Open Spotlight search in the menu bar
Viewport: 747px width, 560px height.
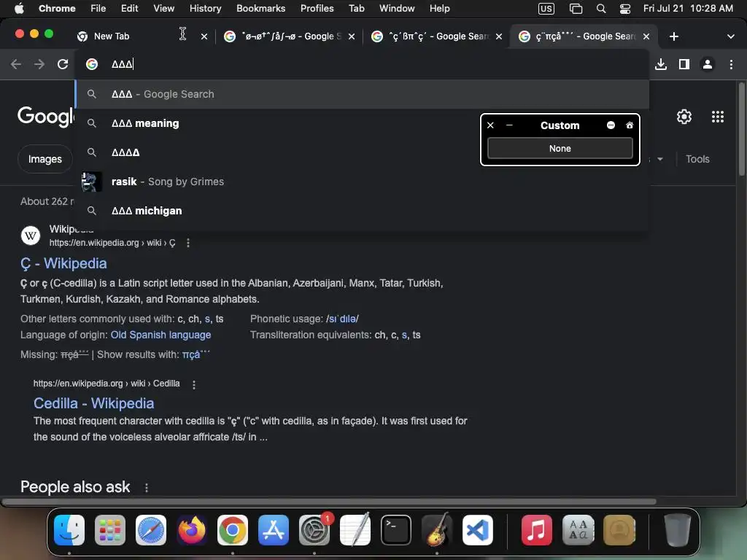pyautogui.click(x=601, y=9)
